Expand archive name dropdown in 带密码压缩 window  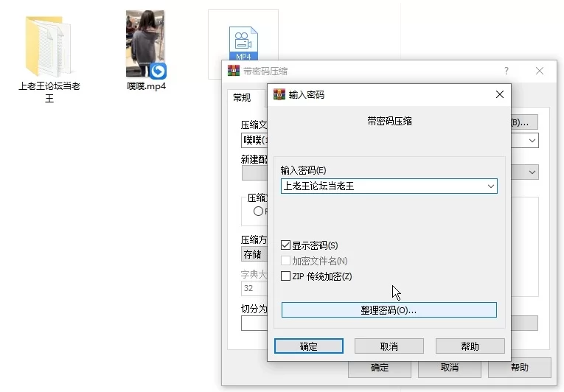click(532, 140)
